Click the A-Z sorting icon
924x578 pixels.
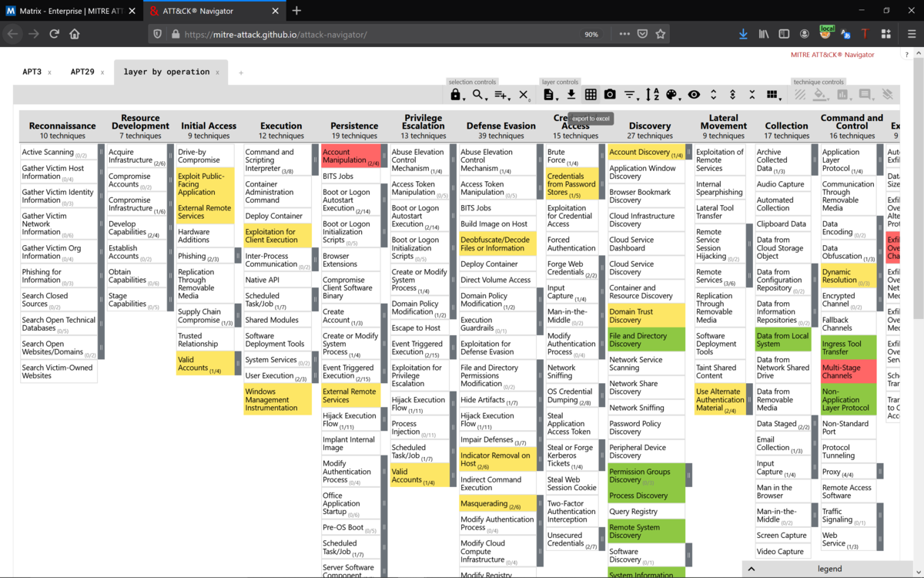652,94
